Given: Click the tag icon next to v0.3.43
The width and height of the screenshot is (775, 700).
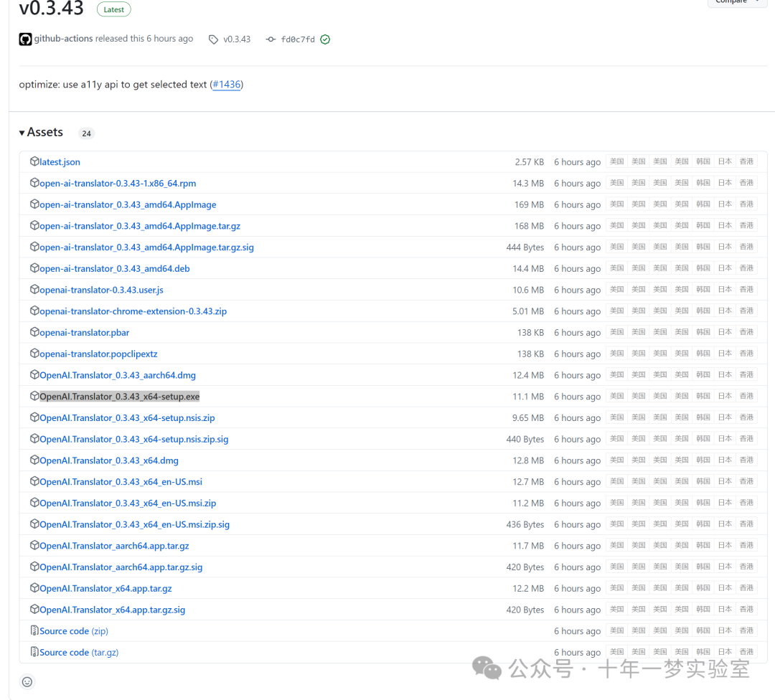Looking at the screenshot, I should [x=213, y=39].
